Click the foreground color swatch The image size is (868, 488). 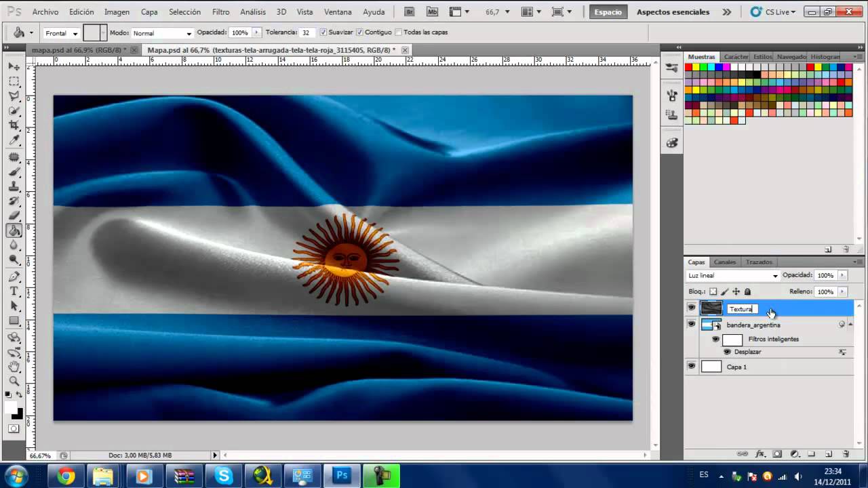click(x=11, y=407)
